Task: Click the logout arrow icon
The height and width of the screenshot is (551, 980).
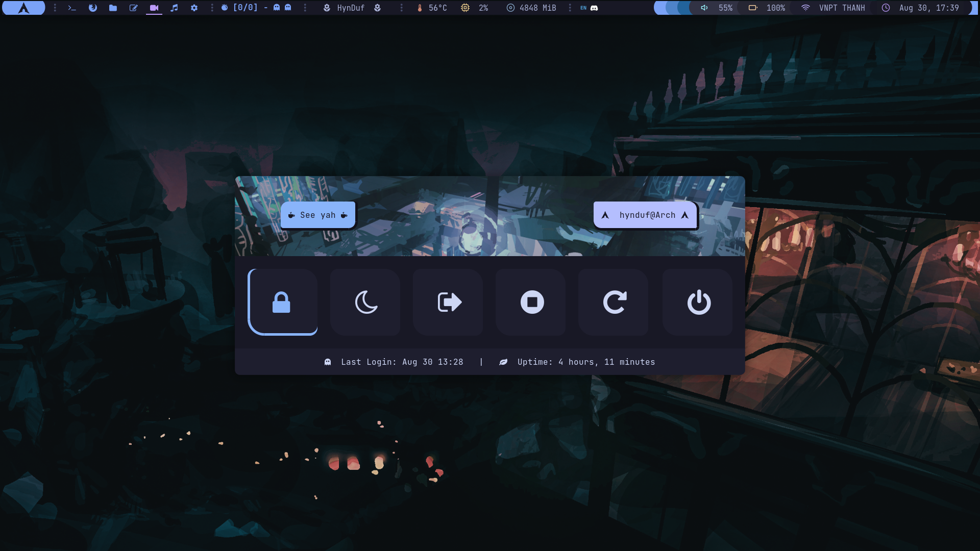Action: tap(449, 302)
